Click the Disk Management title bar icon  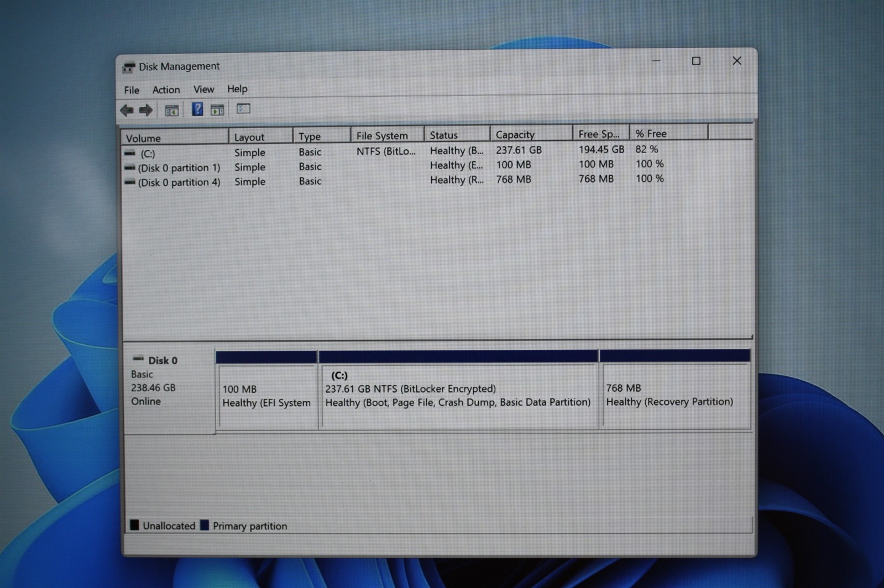pos(129,67)
